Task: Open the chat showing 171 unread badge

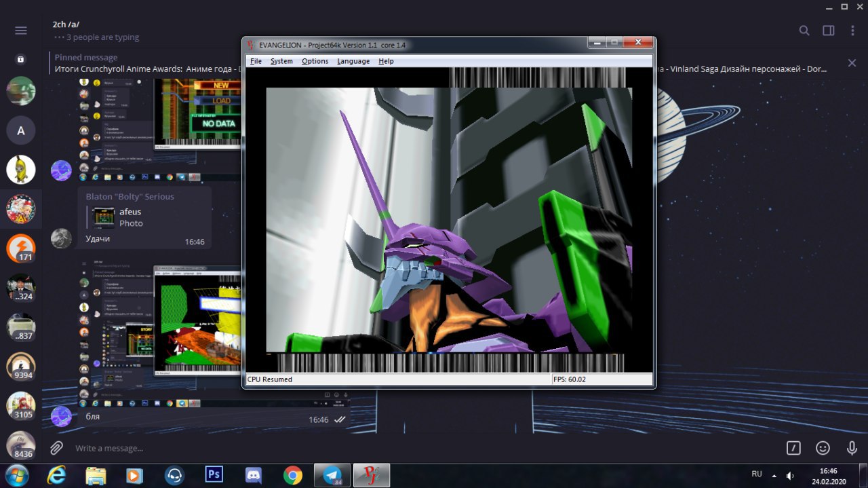Action: (x=21, y=248)
